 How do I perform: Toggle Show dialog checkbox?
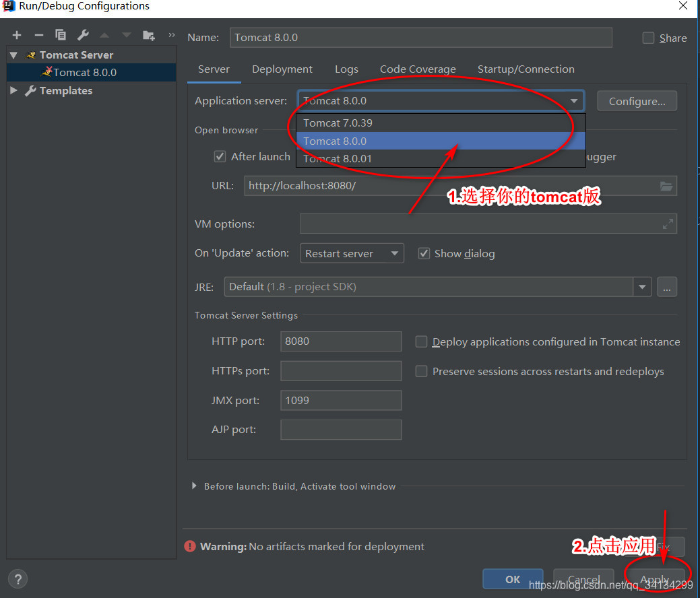pyautogui.click(x=424, y=253)
